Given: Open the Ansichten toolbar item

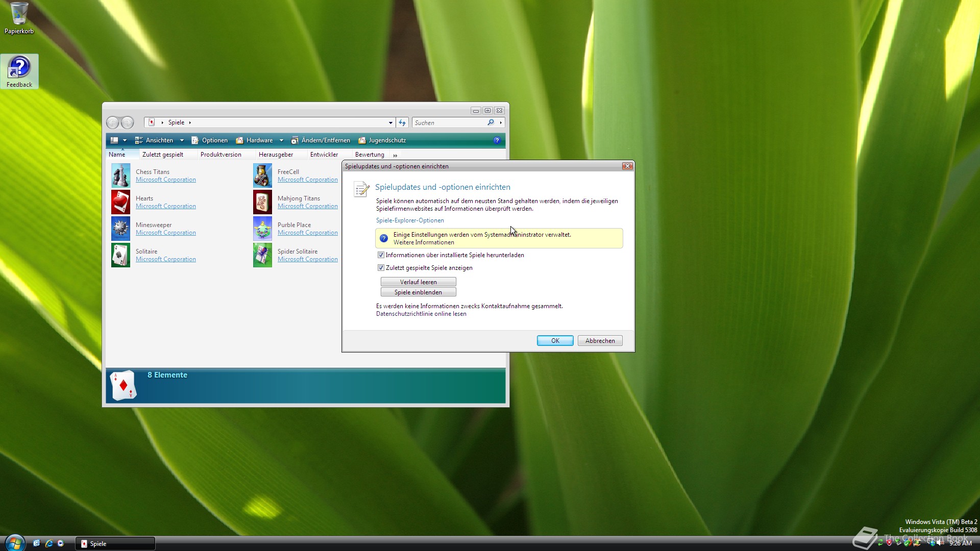Looking at the screenshot, I should (154, 140).
